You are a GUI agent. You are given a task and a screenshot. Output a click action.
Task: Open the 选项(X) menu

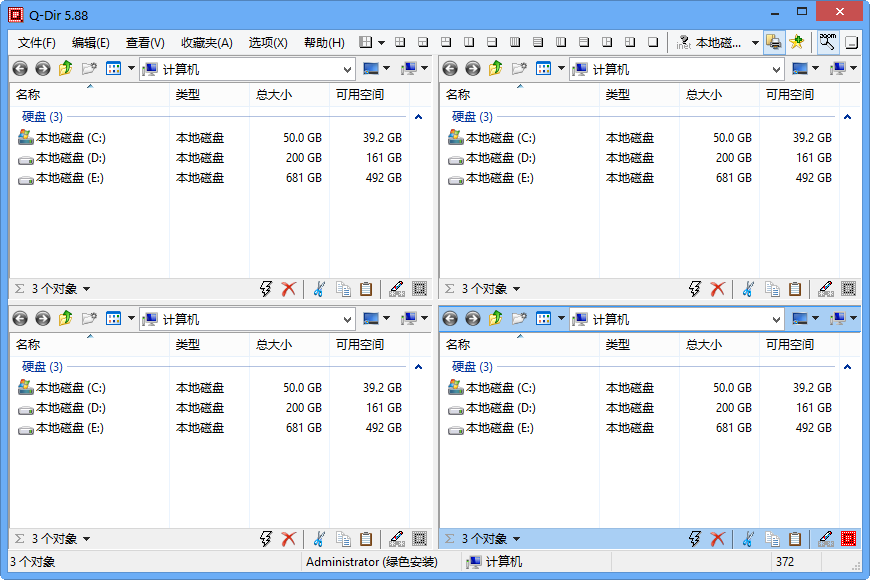[x=268, y=42]
